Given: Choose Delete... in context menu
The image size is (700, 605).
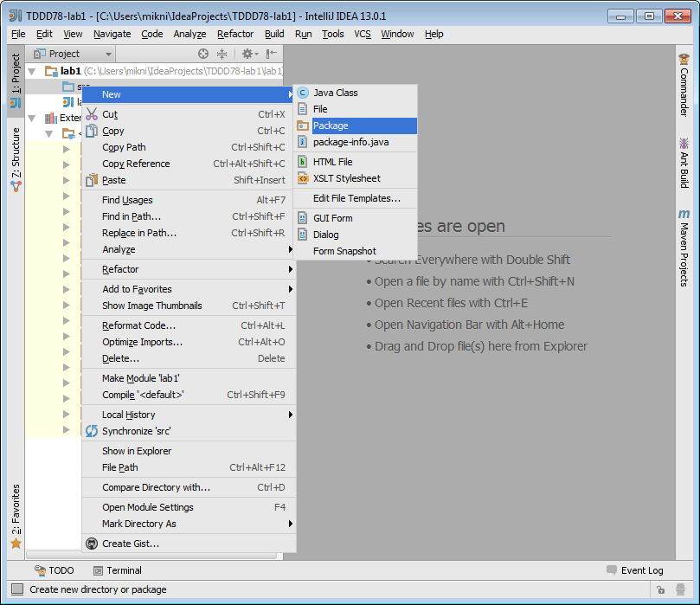Looking at the screenshot, I should (189, 358).
